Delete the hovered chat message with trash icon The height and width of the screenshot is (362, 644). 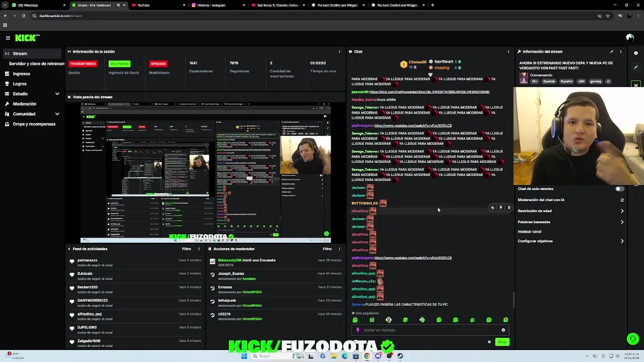coord(509,208)
